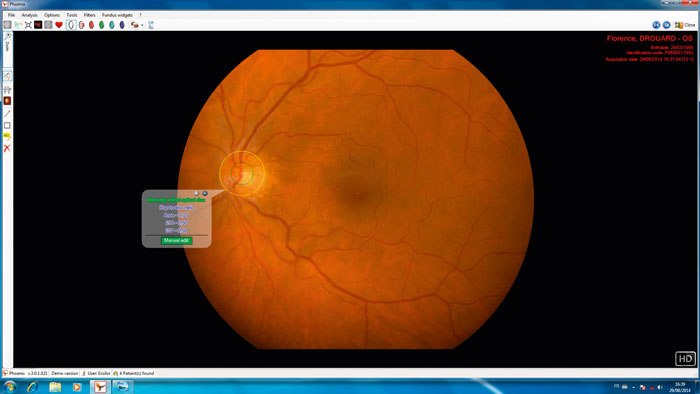Click the Demo version status bar label

click(64, 373)
